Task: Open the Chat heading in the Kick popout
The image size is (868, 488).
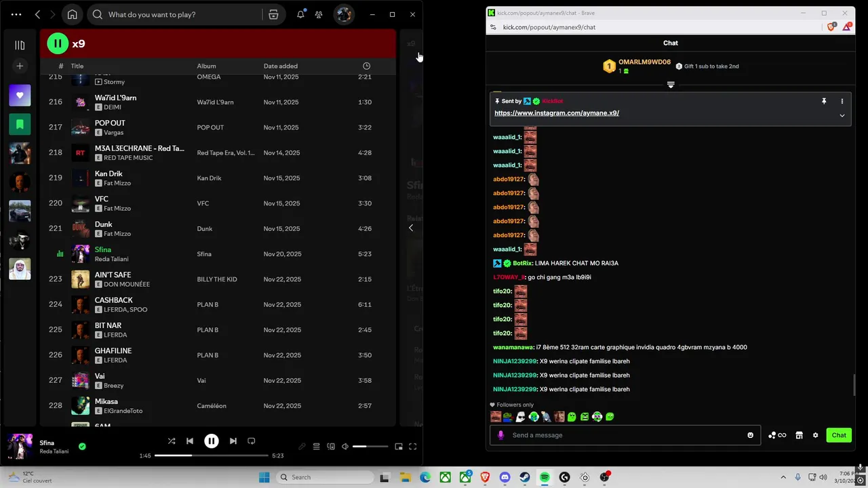Action: [671, 43]
